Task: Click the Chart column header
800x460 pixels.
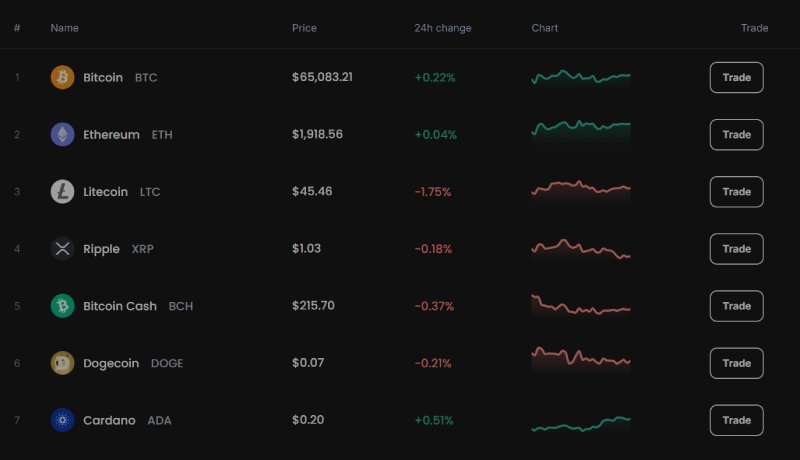Action: point(544,28)
